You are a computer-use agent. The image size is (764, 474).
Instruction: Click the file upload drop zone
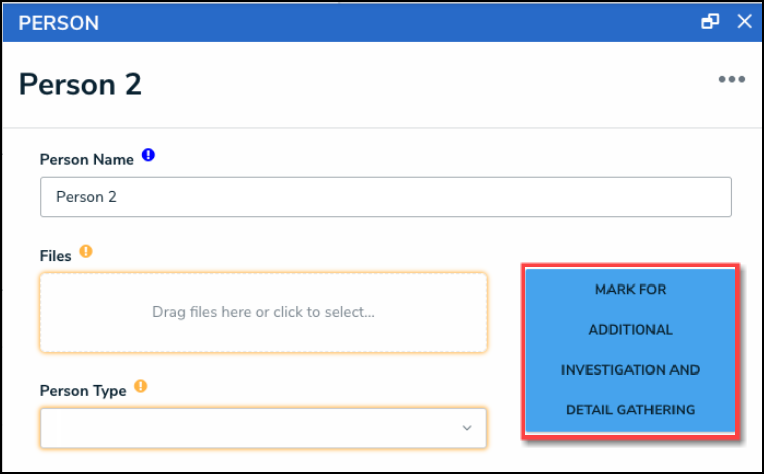pyautogui.click(x=263, y=312)
